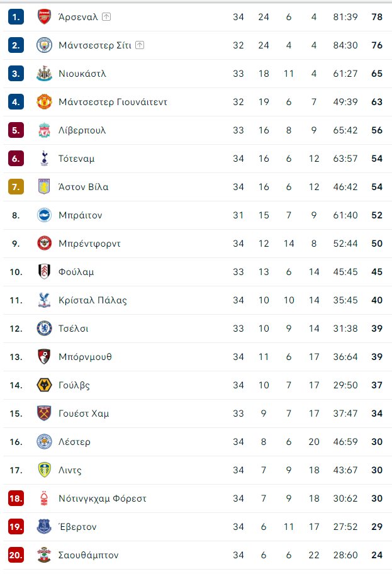Click the Southampton club crest icon
The image size is (392, 574).
tap(44, 555)
